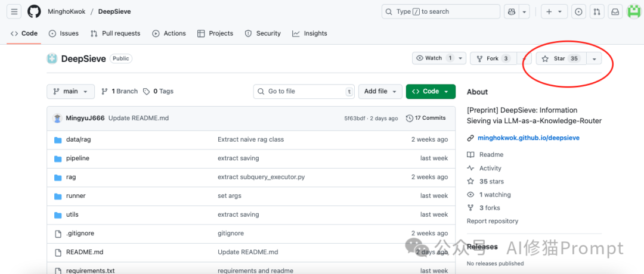This screenshot has width=644, height=274.
Task: Open the user avatar menu
Action: (634, 11)
